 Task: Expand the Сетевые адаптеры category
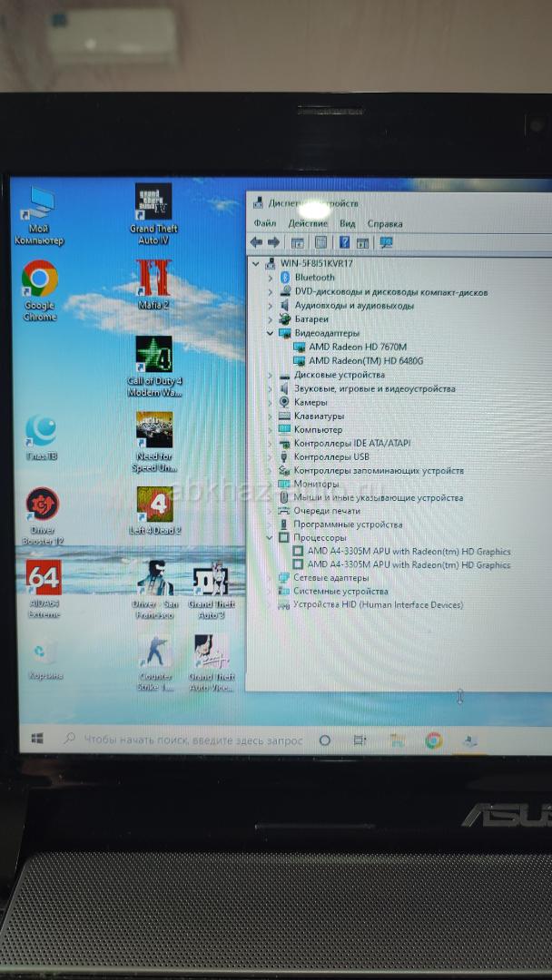click(x=271, y=578)
